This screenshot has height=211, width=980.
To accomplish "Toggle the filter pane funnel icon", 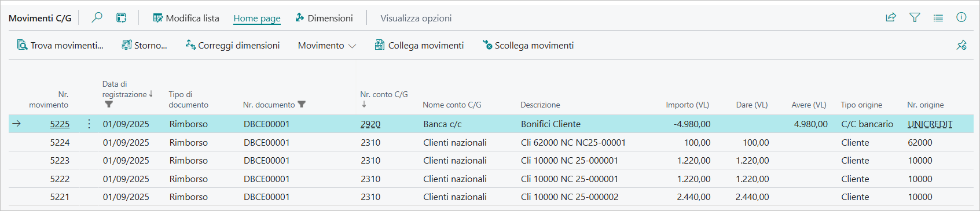I will click(x=915, y=17).
